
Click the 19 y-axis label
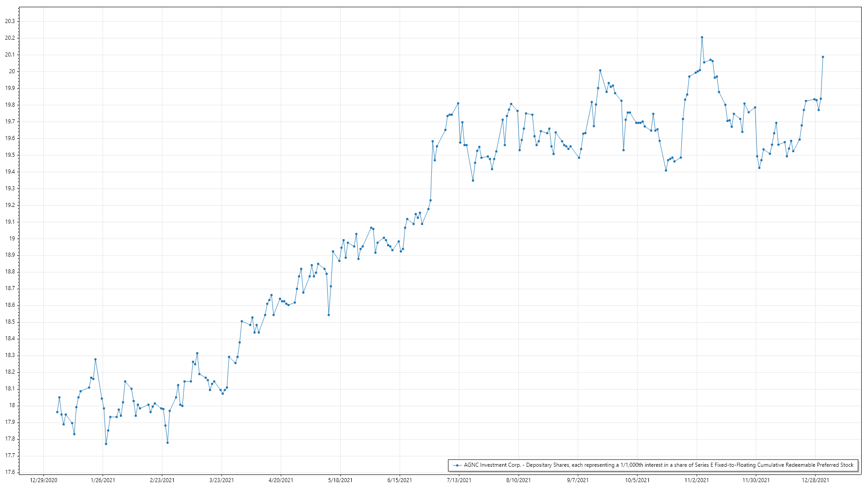[x=12, y=239]
